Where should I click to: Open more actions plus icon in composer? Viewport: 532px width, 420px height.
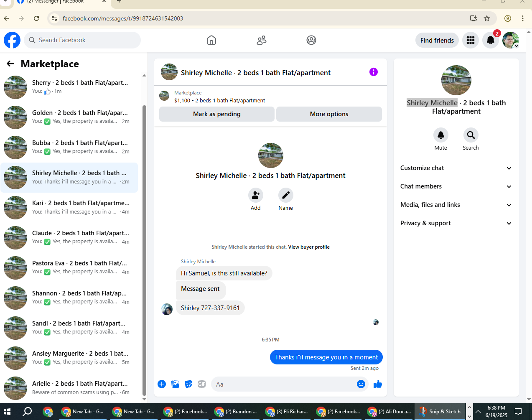(x=162, y=384)
